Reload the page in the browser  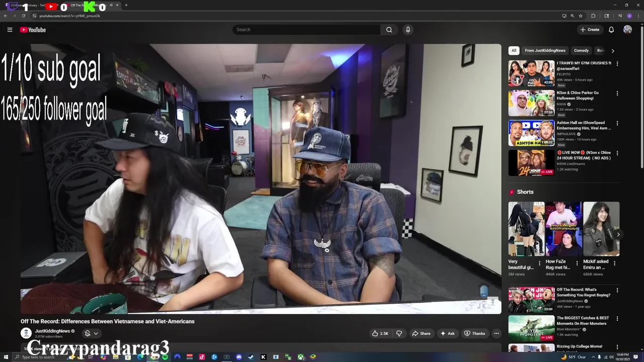click(x=23, y=16)
